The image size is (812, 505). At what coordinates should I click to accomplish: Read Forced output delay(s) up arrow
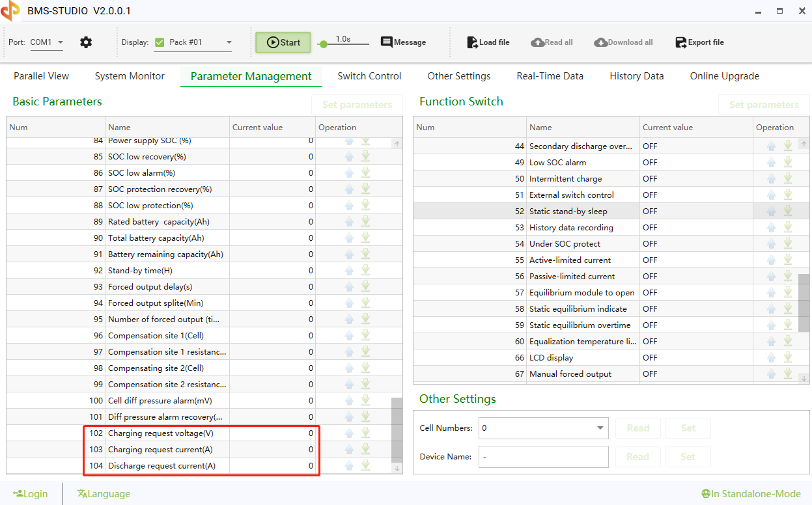coord(349,287)
